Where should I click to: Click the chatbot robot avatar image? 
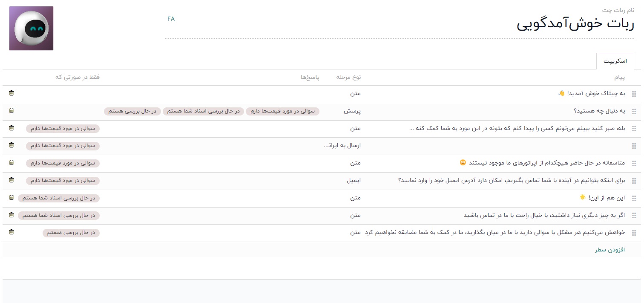pos(31,28)
